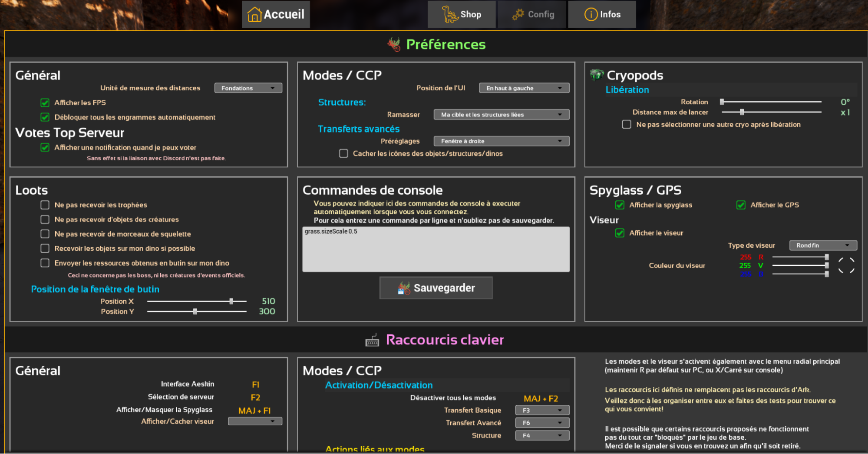Click into the console commands text area
Screen dimensions: 868x454
point(436,249)
